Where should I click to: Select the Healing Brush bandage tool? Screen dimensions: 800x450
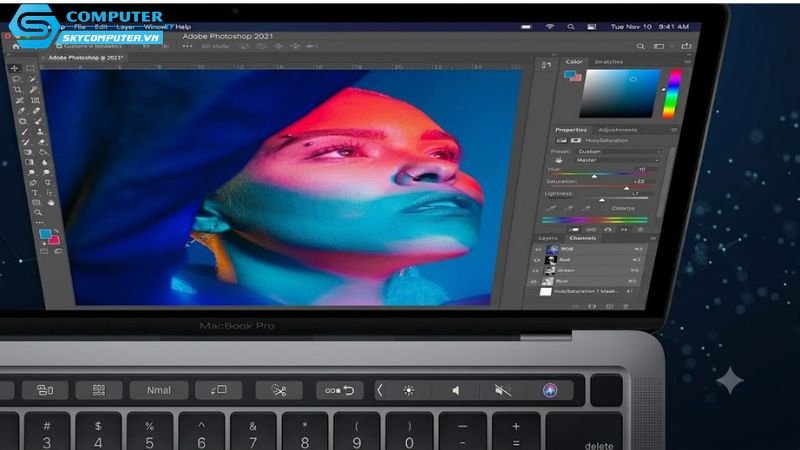click(36, 111)
